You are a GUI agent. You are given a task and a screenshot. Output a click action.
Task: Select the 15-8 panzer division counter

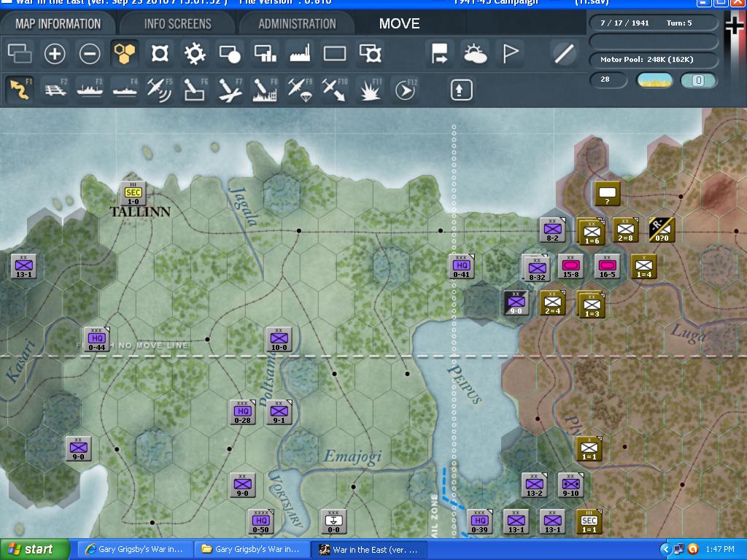pos(570,267)
